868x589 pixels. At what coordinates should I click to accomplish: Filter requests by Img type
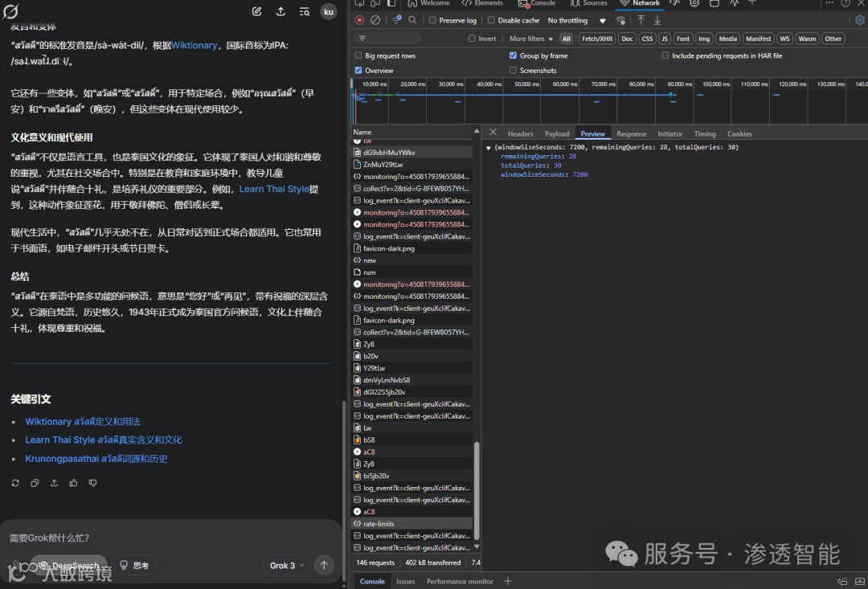[x=703, y=39]
